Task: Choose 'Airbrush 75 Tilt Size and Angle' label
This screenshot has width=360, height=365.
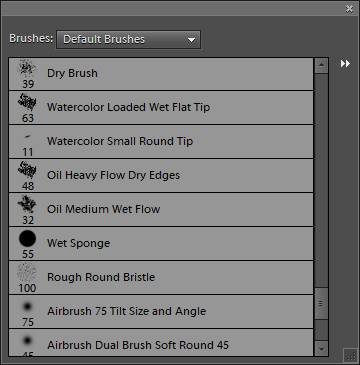Action: click(127, 311)
